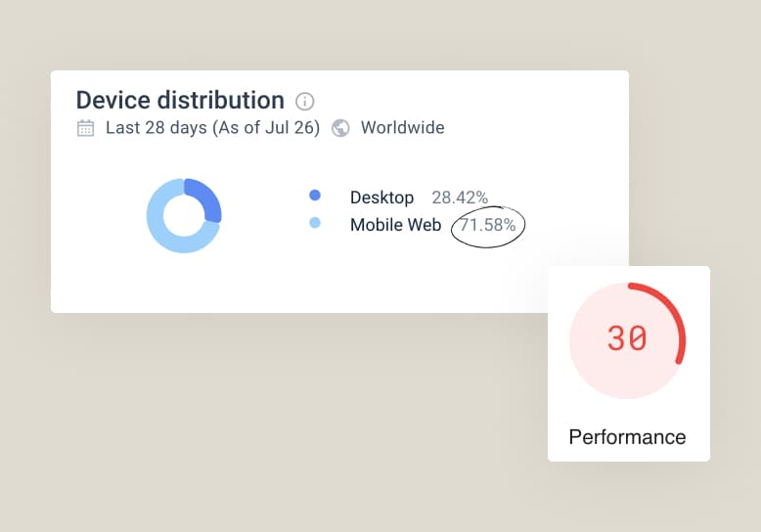Click the dark blue Desktop legend dot
The width and height of the screenshot is (761, 532).
pos(314,196)
